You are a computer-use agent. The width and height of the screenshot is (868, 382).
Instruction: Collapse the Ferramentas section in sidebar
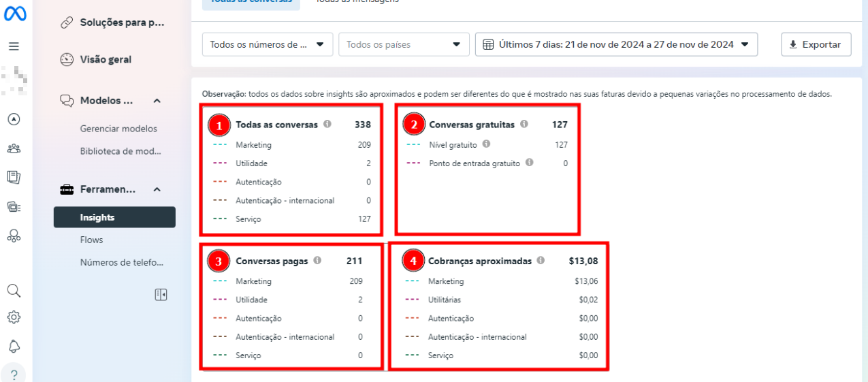click(x=157, y=189)
